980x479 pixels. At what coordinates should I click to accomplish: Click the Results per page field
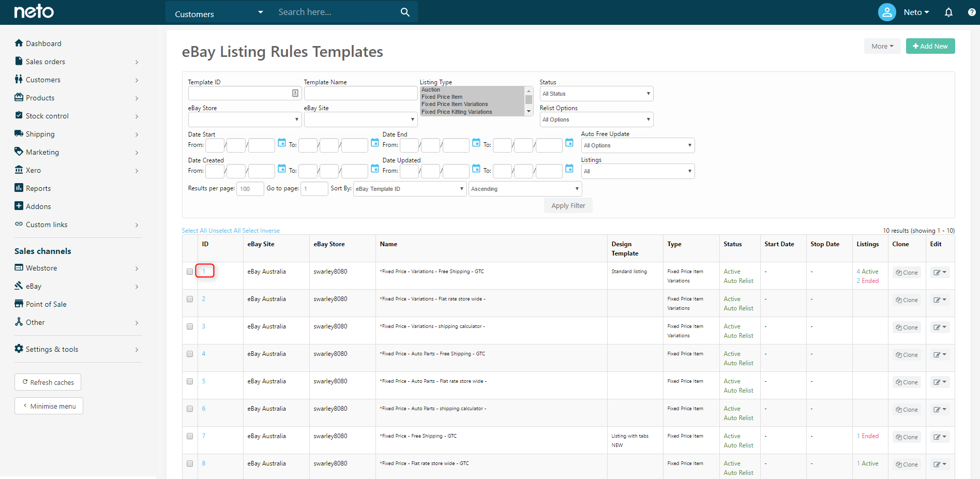click(x=250, y=189)
